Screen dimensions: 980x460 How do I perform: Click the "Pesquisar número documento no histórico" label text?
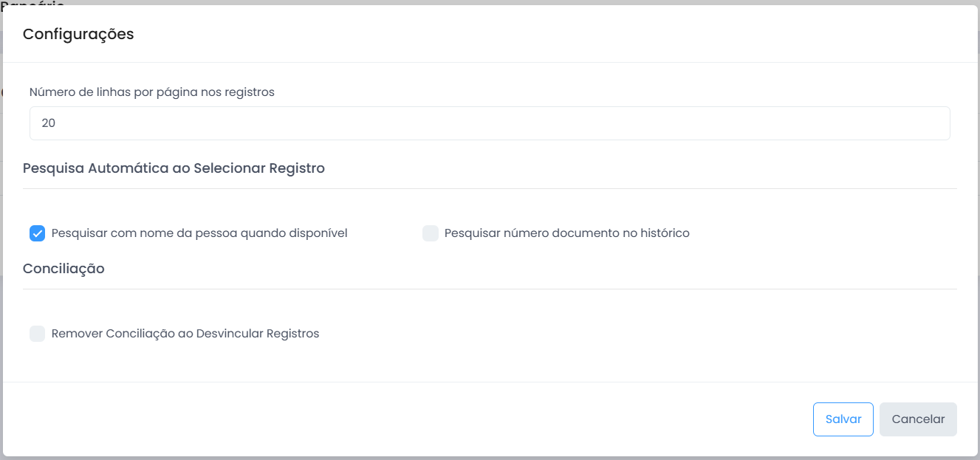566,233
